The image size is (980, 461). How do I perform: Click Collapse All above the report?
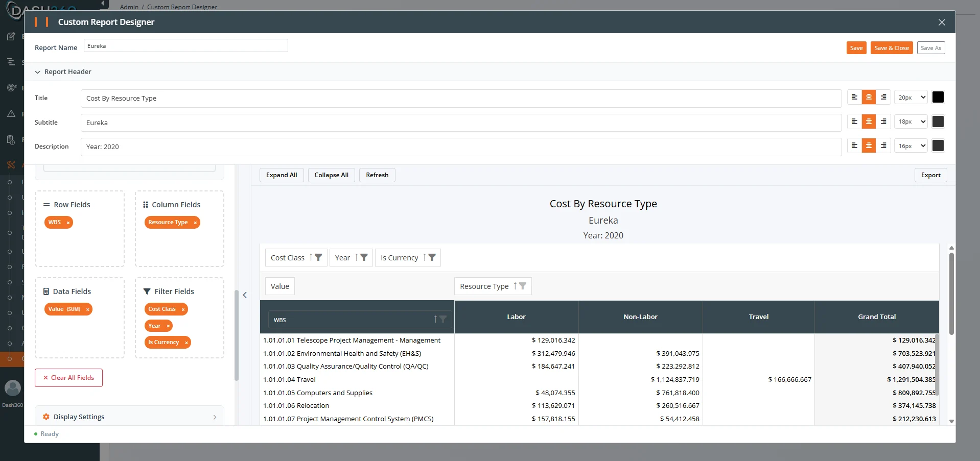click(332, 175)
